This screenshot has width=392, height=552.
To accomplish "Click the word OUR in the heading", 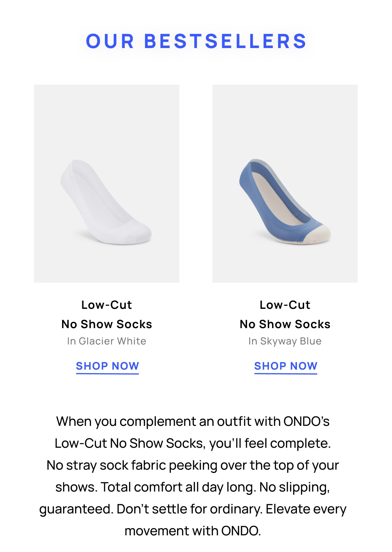I will pyautogui.click(x=110, y=41).
